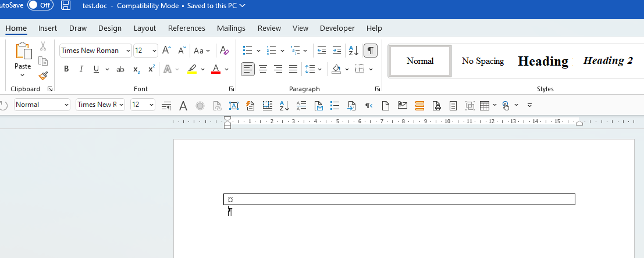Viewport: 644px width, 258px height.
Task: Click the blue paragraph mark arrow icon
Action: [368, 106]
